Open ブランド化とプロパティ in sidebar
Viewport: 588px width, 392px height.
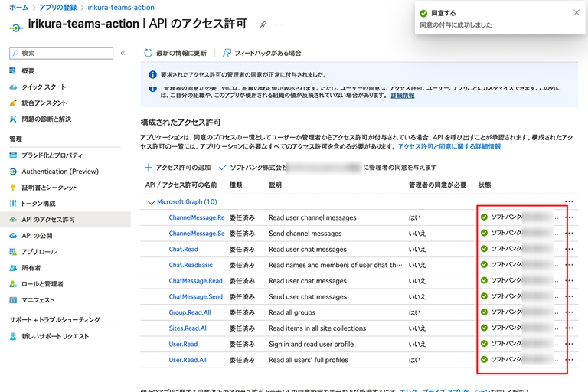point(52,155)
